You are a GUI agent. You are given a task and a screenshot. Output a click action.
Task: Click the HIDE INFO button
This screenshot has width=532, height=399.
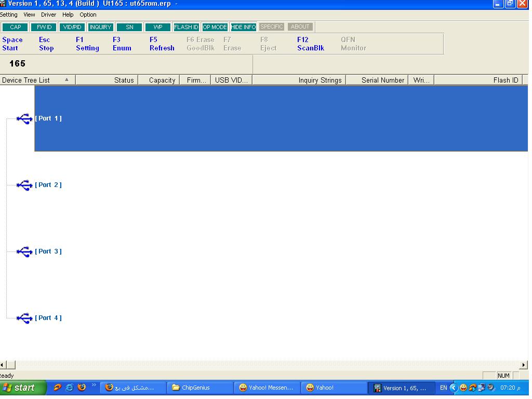click(x=243, y=27)
